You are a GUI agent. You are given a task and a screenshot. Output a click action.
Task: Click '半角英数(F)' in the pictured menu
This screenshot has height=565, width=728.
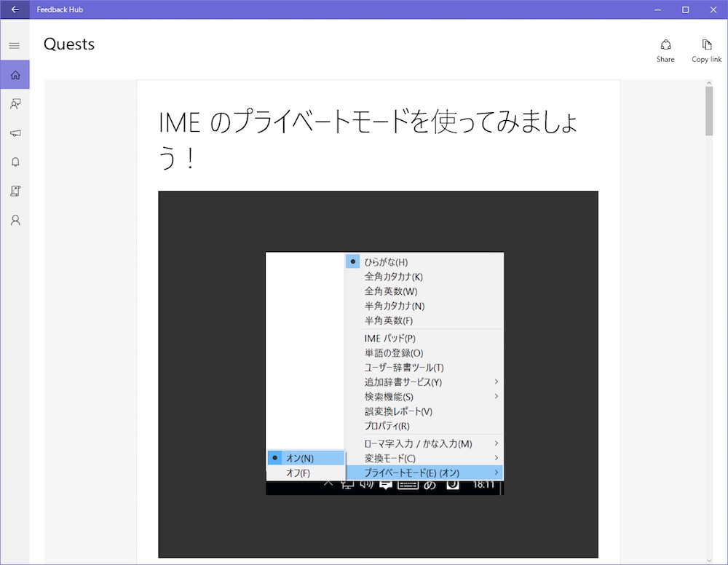pos(388,320)
